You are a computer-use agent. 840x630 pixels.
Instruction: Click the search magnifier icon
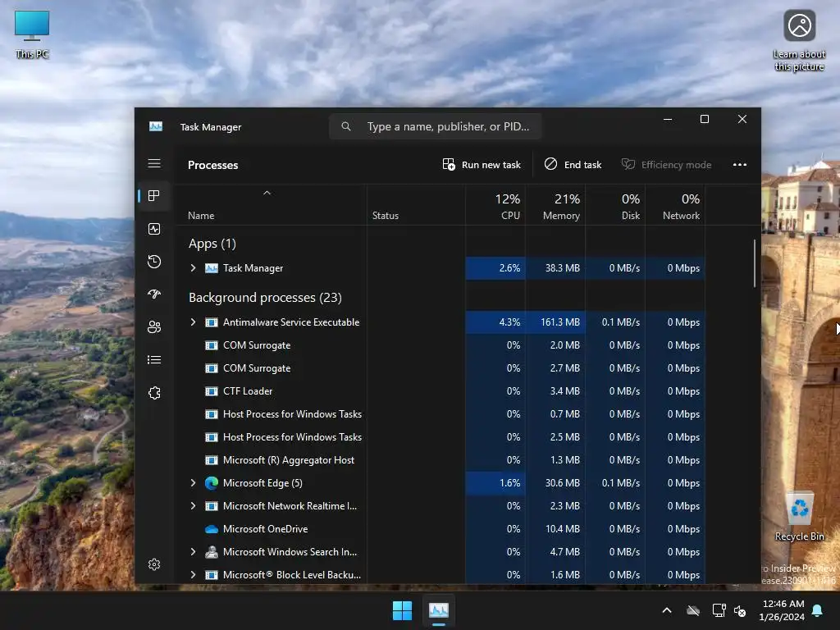[346, 126]
